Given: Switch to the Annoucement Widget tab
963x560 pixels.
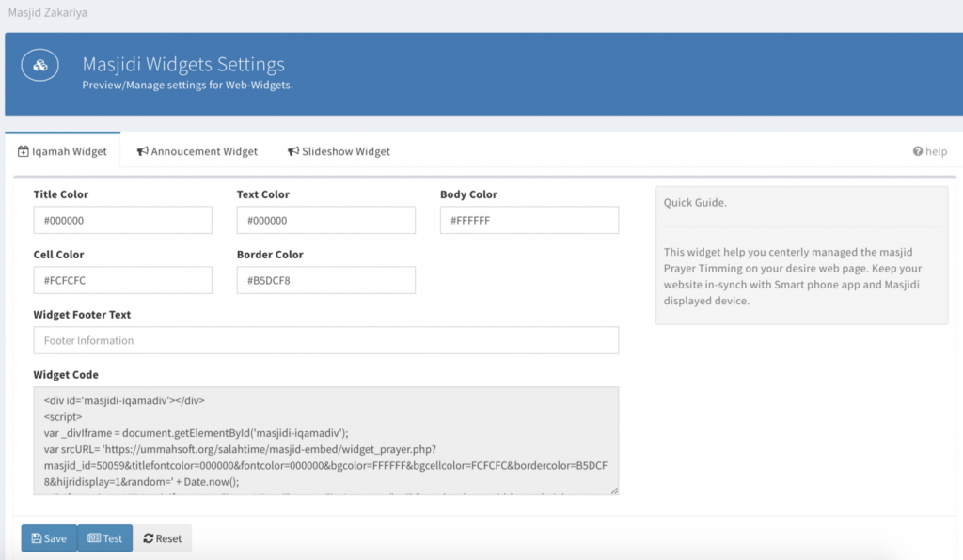Looking at the screenshot, I should point(197,151).
